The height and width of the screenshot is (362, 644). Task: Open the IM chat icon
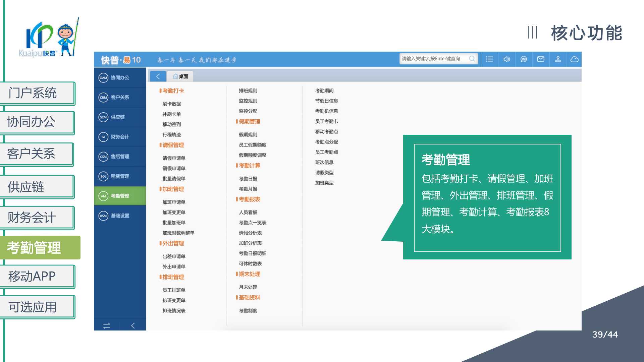coord(524,59)
